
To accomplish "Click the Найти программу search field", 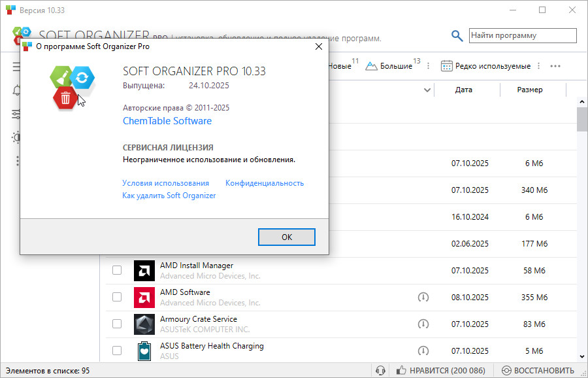I will coord(523,36).
